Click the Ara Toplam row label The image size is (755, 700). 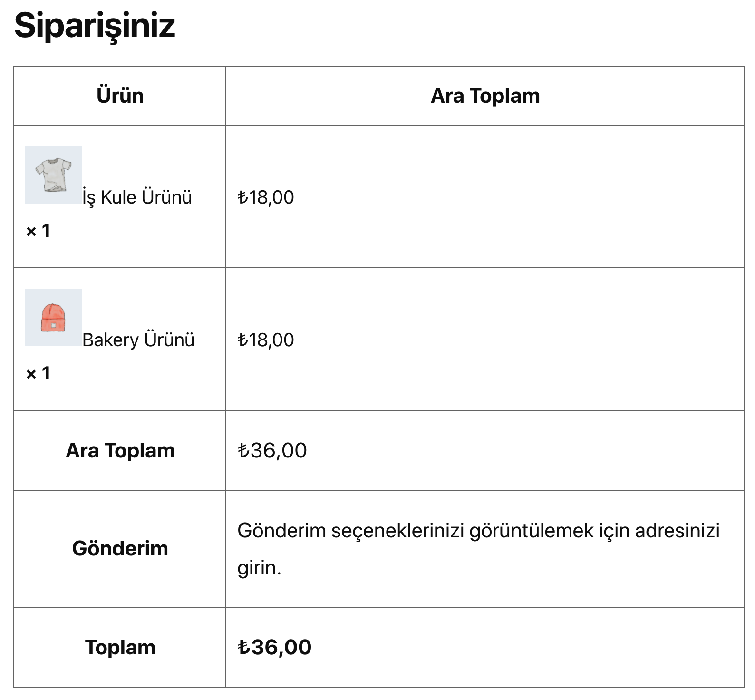pos(120,450)
